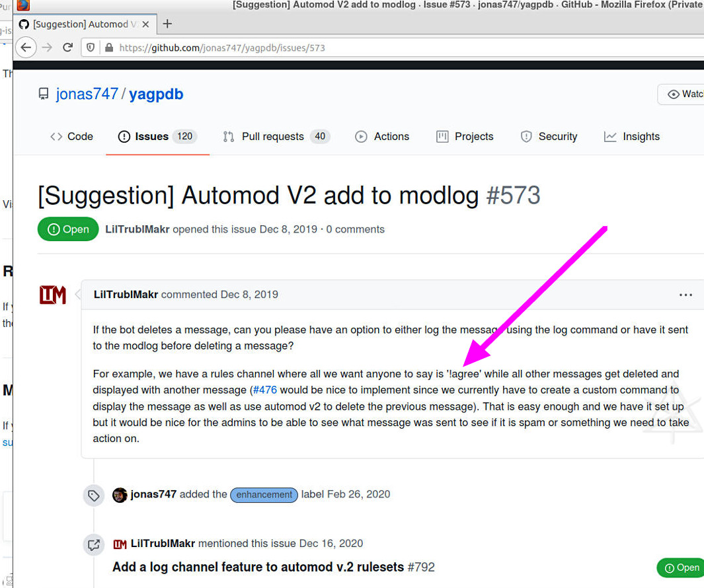Click the jonas747 small avatar icon
This screenshot has height=588, width=704.
[120, 495]
